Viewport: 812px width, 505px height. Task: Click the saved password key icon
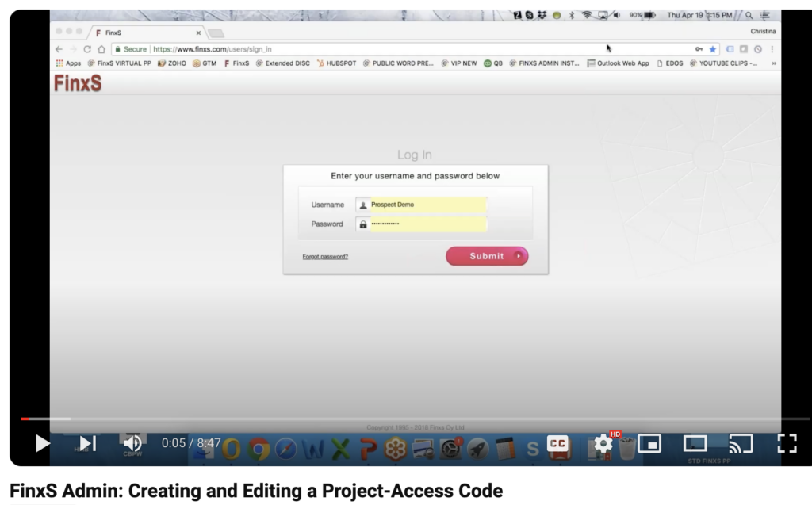[699, 49]
